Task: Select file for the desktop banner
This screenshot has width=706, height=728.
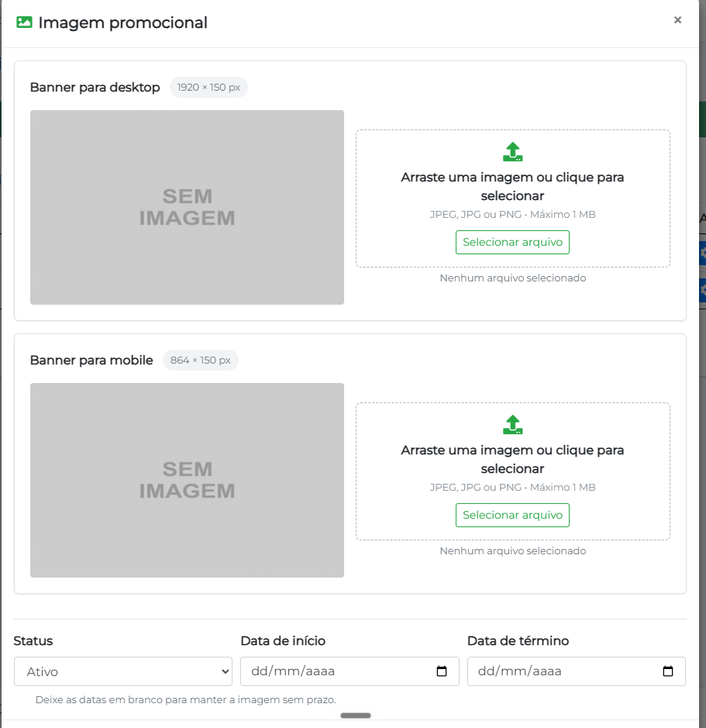Action: coord(512,243)
